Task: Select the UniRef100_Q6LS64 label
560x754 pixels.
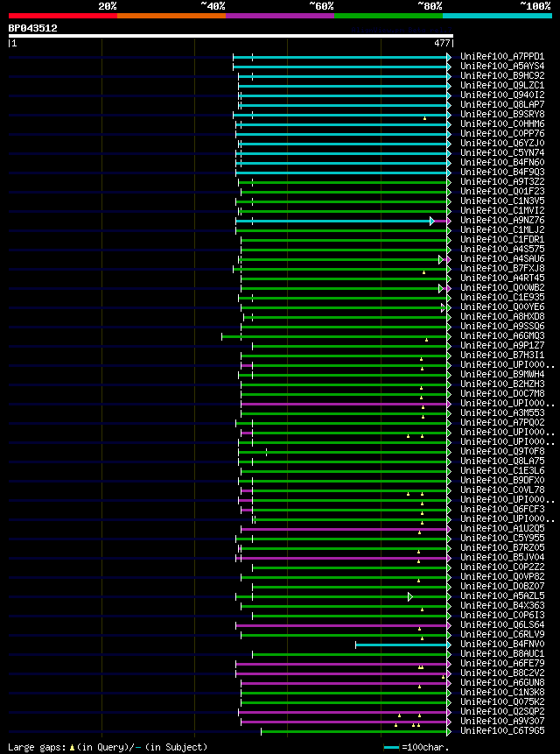Action: click(x=502, y=624)
